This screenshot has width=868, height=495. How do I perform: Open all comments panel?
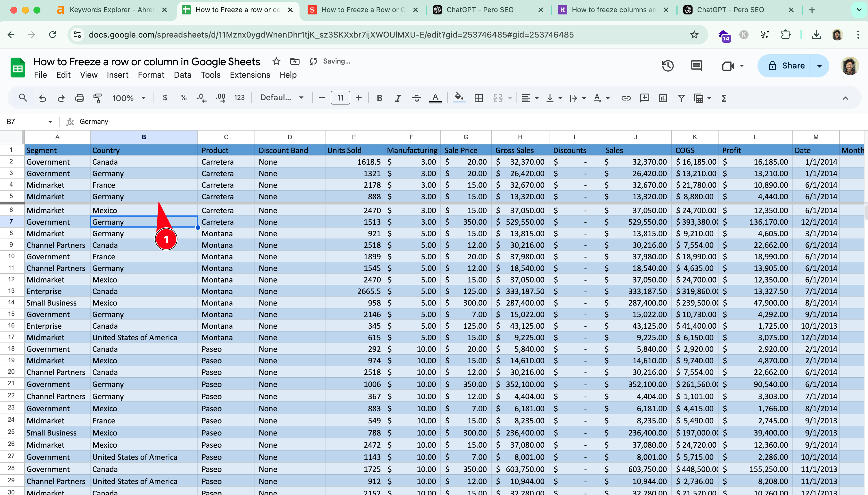coord(697,66)
